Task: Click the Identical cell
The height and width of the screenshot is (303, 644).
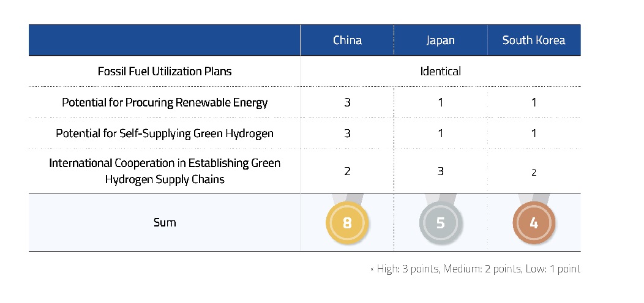Action: point(440,71)
